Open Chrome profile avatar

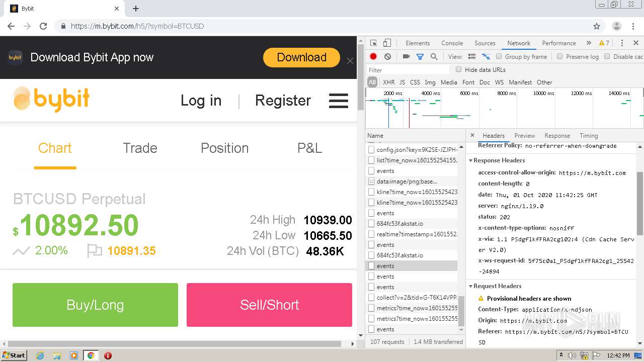pos(617,26)
